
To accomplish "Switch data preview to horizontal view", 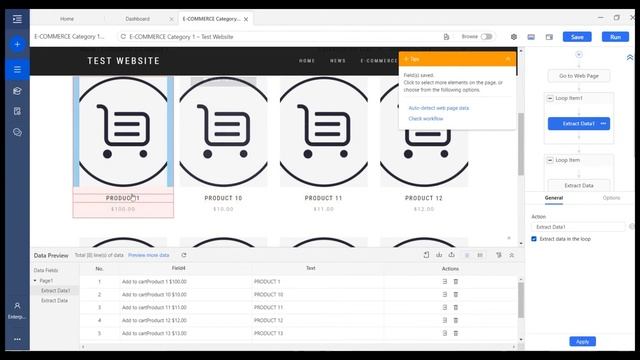I will pyautogui.click(x=480, y=255).
